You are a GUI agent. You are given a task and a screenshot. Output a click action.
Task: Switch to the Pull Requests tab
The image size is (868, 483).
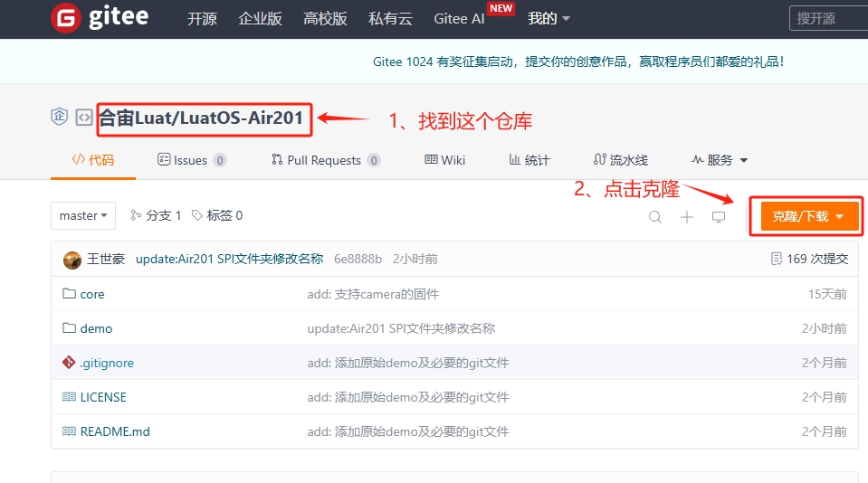click(326, 160)
